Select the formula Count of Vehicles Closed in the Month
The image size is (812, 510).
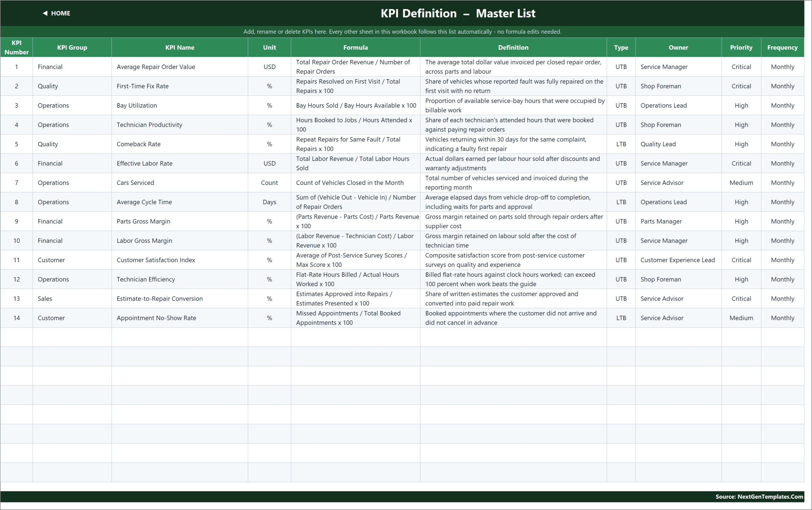pos(356,183)
